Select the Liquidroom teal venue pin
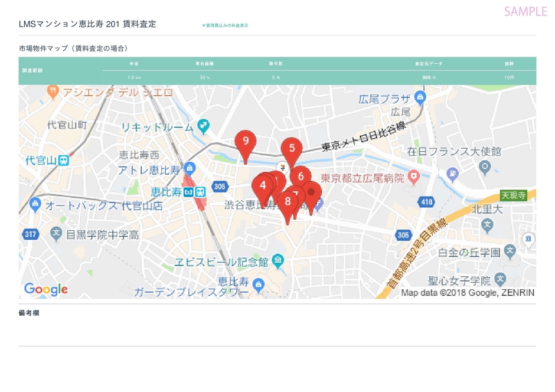 [x=204, y=125]
